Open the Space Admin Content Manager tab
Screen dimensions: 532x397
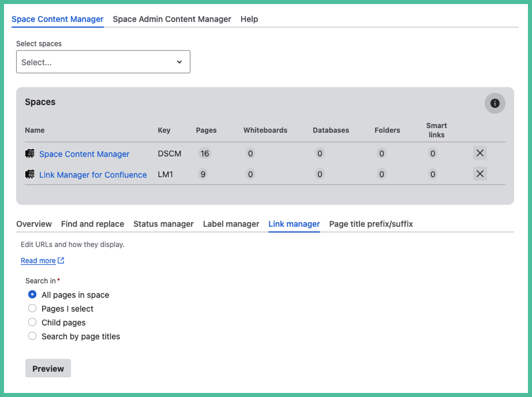172,19
